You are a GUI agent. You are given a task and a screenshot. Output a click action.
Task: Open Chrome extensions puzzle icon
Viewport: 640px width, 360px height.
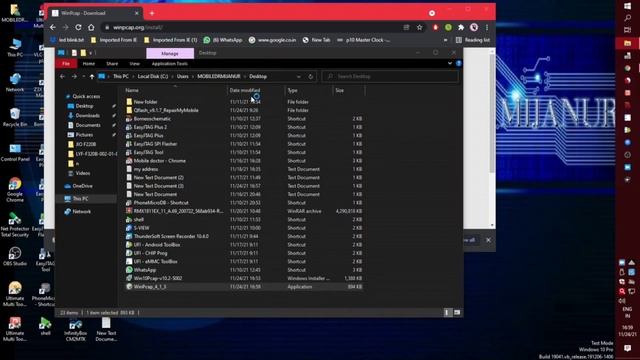click(x=461, y=27)
